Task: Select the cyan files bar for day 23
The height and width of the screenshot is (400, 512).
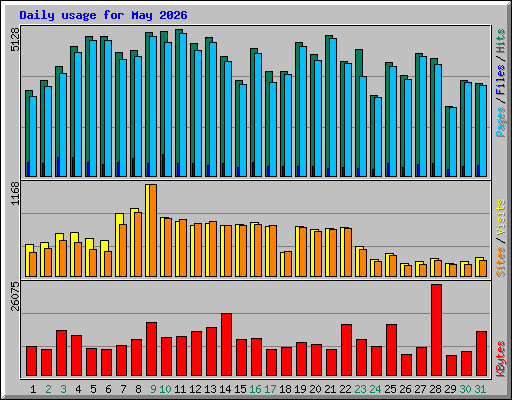Action: coord(363,126)
